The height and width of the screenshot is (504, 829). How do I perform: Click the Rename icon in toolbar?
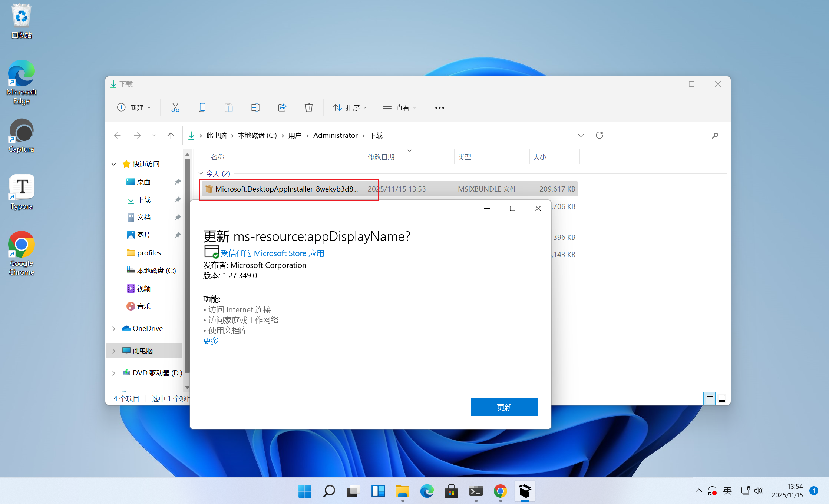click(255, 107)
